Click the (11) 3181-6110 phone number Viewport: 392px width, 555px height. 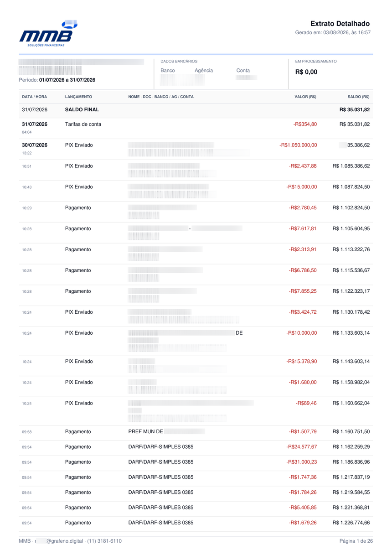pos(104,541)
